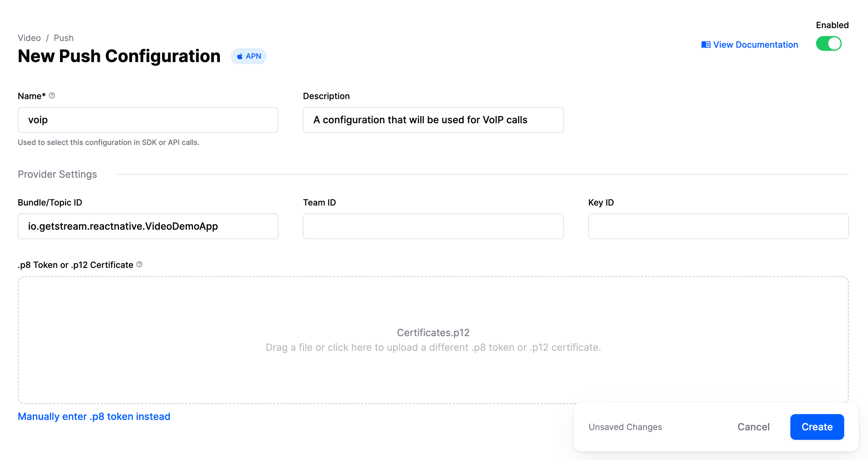Select the VoIP calls Description field
The width and height of the screenshot is (868, 460).
coord(433,120)
